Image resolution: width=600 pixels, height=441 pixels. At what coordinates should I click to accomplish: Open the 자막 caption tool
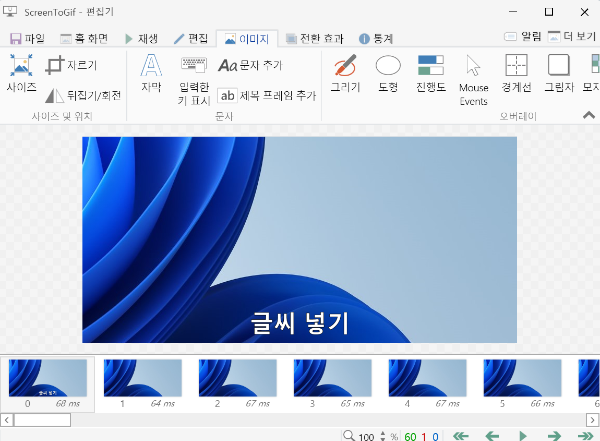click(151, 73)
